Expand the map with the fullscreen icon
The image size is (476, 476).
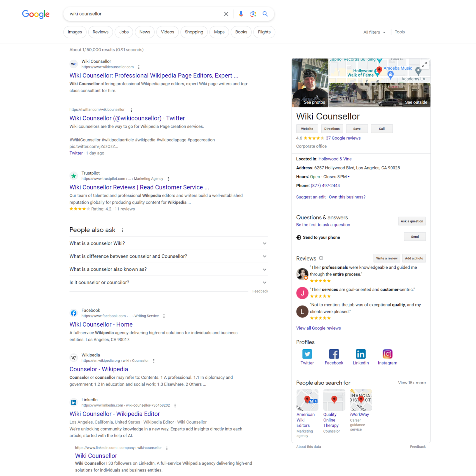coord(424,64)
